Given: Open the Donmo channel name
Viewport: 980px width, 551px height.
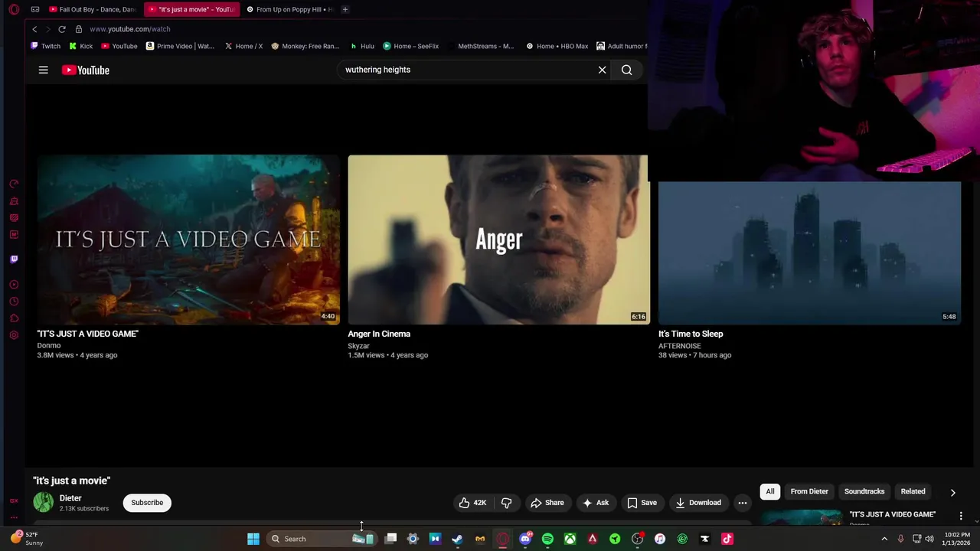Looking at the screenshot, I should pyautogui.click(x=49, y=345).
